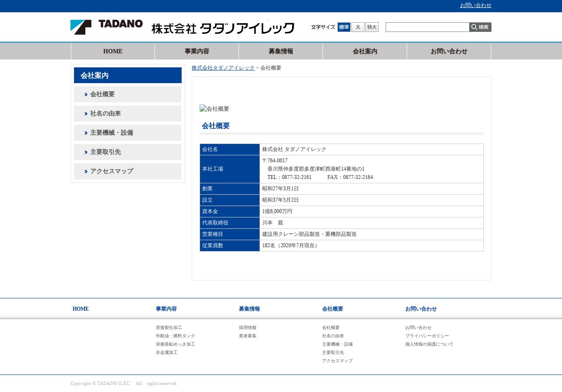Open footer link 個人情報の保護について
The height and width of the screenshot is (392, 562).
[x=429, y=344]
